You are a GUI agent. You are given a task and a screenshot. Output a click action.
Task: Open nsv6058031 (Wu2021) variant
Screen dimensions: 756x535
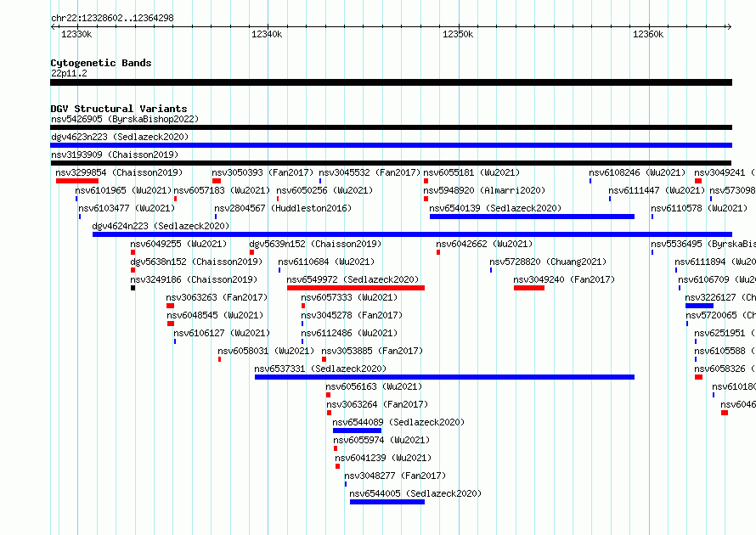pyautogui.click(x=266, y=351)
